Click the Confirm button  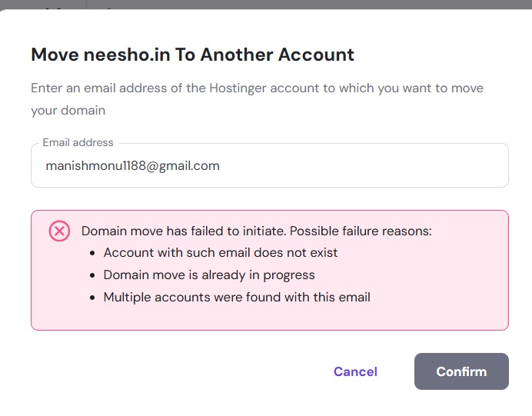(x=461, y=371)
